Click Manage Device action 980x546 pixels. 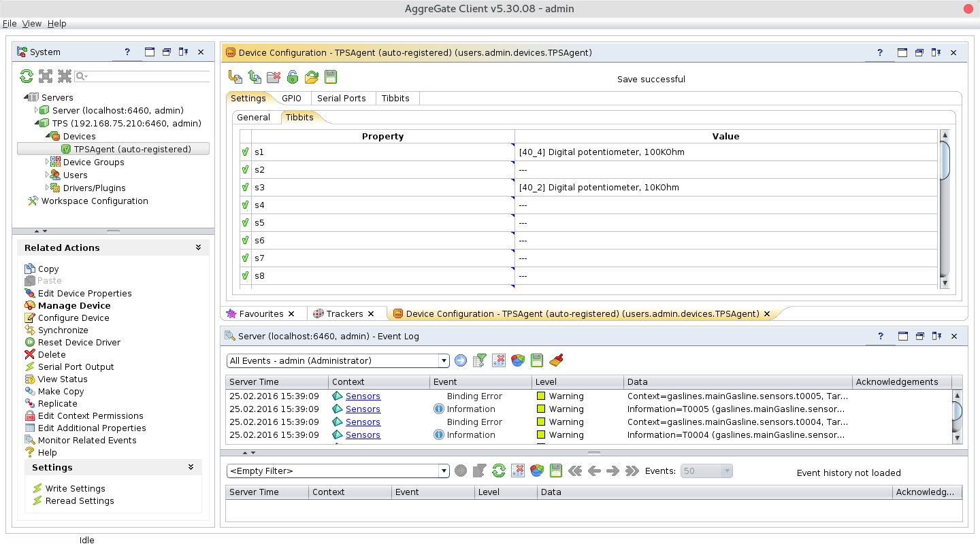coord(74,305)
